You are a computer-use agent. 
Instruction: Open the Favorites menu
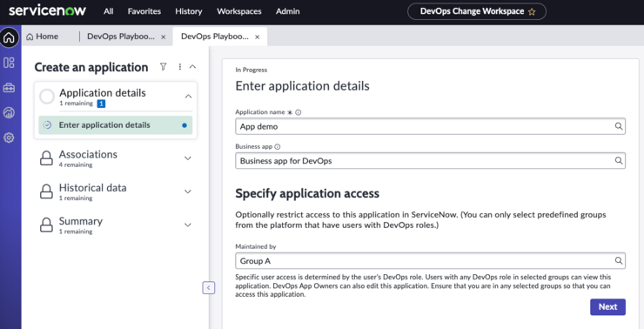click(x=144, y=11)
